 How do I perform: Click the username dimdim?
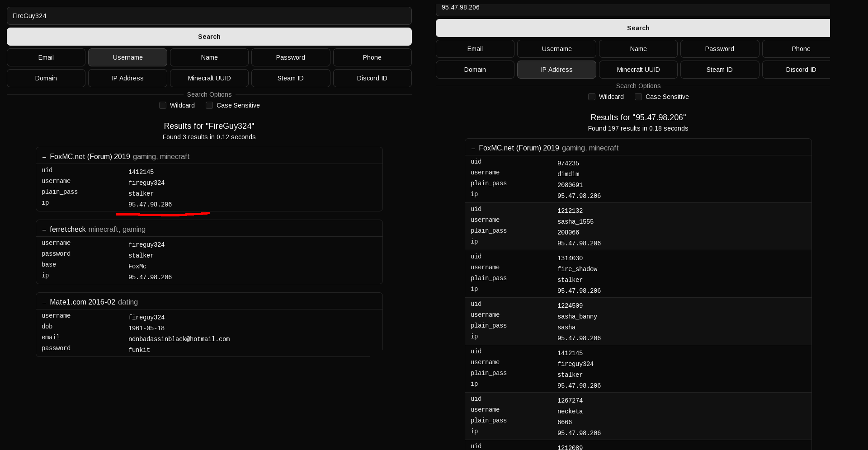click(x=568, y=174)
